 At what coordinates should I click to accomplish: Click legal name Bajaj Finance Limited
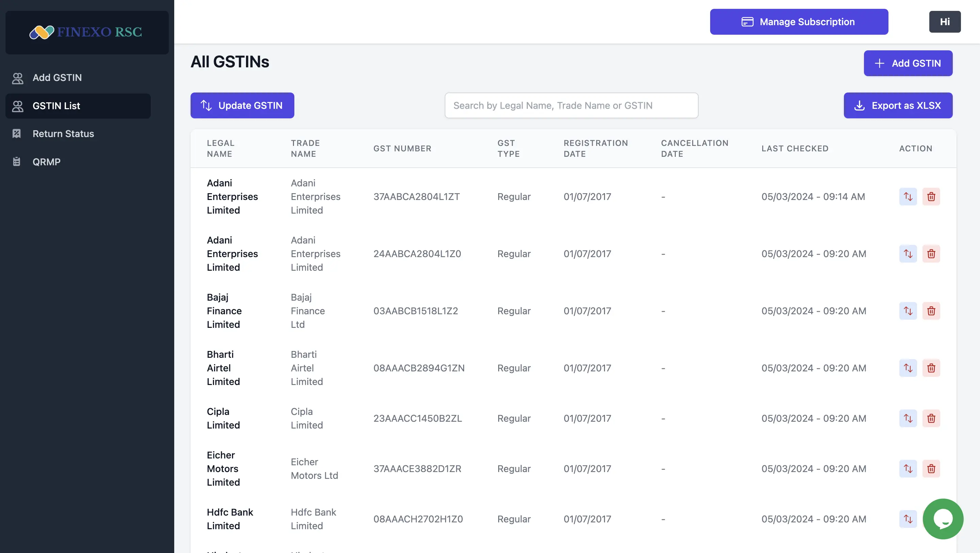coord(224,311)
